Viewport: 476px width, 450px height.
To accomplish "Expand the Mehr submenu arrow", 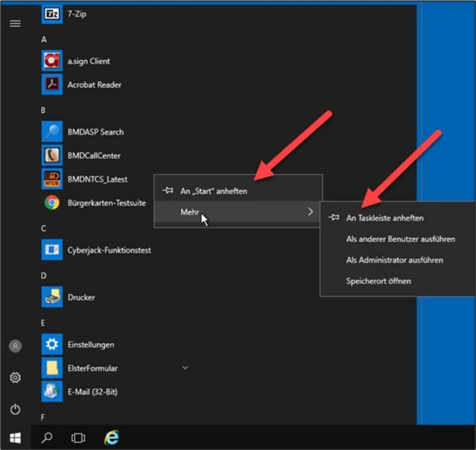I will point(310,212).
